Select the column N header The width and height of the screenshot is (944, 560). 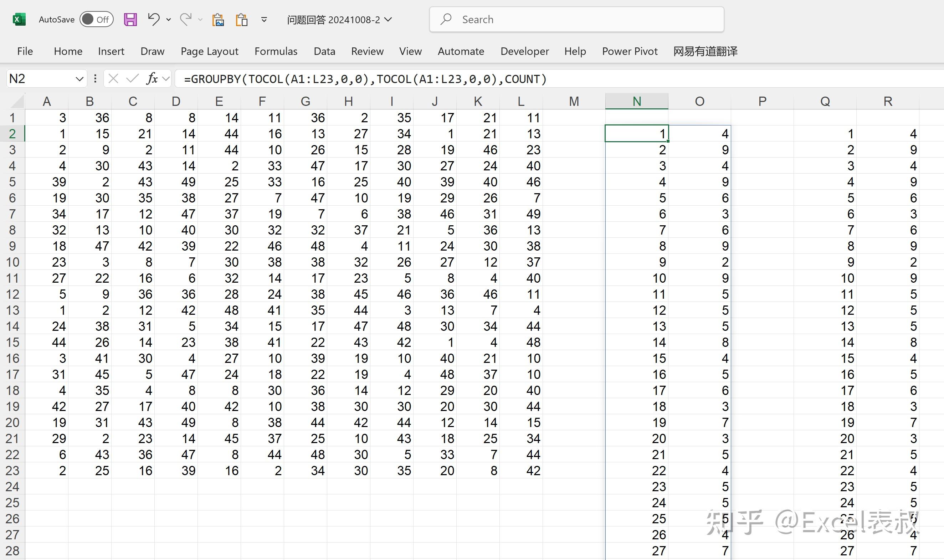tap(636, 101)
